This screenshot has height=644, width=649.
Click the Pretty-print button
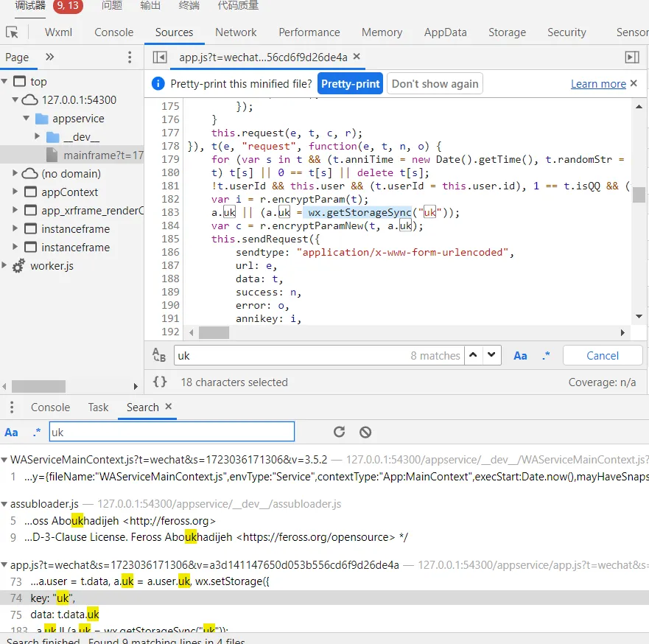point(350,83)
